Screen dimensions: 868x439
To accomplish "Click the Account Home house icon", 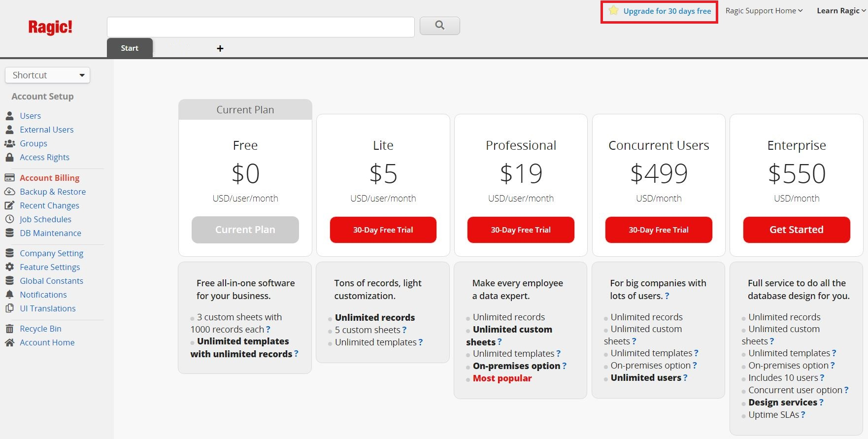I will (x=9, y=342).
